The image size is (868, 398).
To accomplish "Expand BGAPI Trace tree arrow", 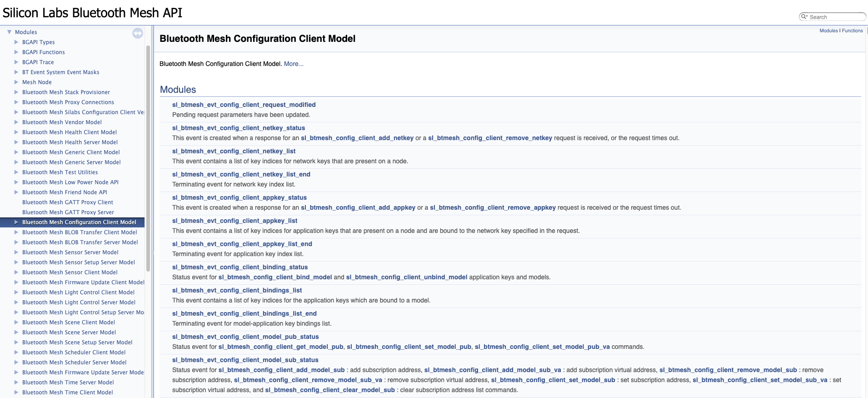I will 16,62.
